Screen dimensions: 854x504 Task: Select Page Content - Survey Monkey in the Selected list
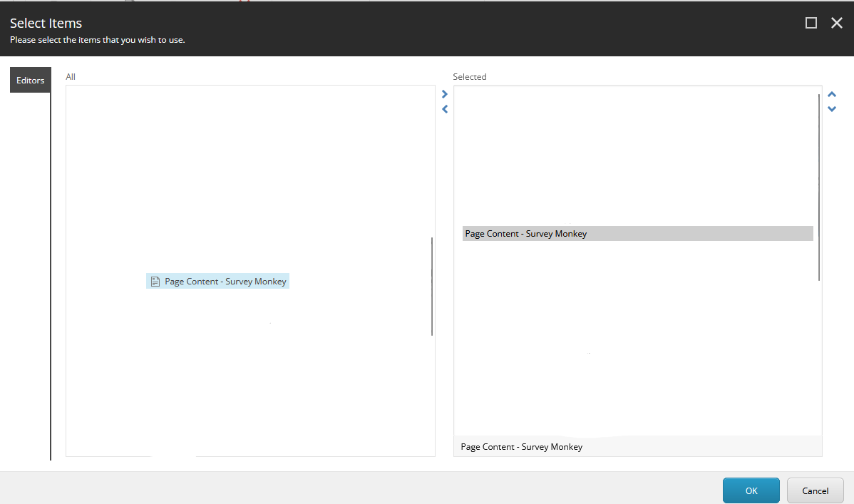pyautogui.click(x=525, y=233)
